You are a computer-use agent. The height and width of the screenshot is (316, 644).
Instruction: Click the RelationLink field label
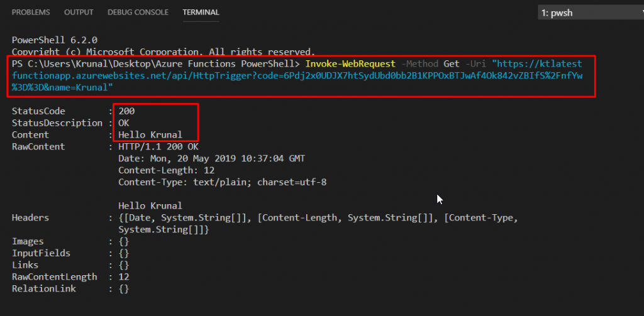[44, 289]
